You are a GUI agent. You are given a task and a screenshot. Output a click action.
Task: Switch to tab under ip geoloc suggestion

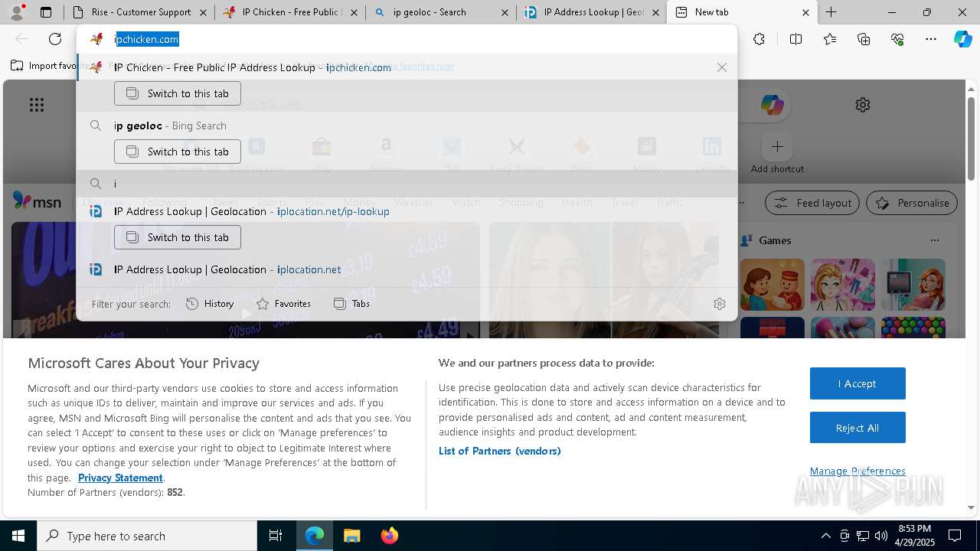pos(178,152)
